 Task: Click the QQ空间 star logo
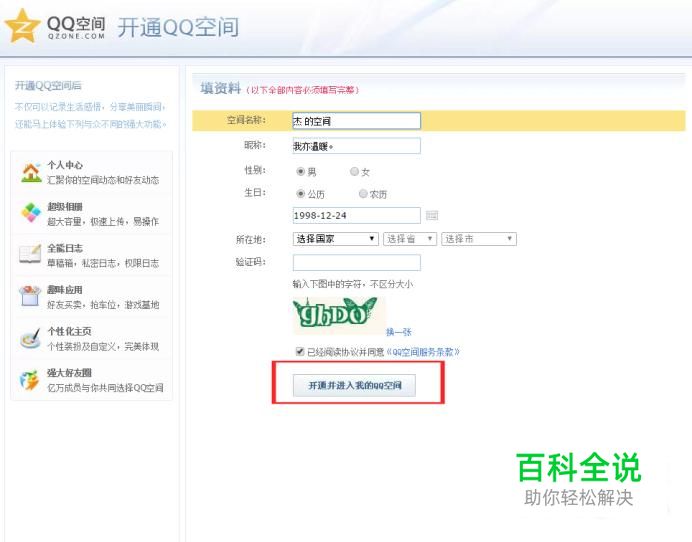(x=22, y=26)
